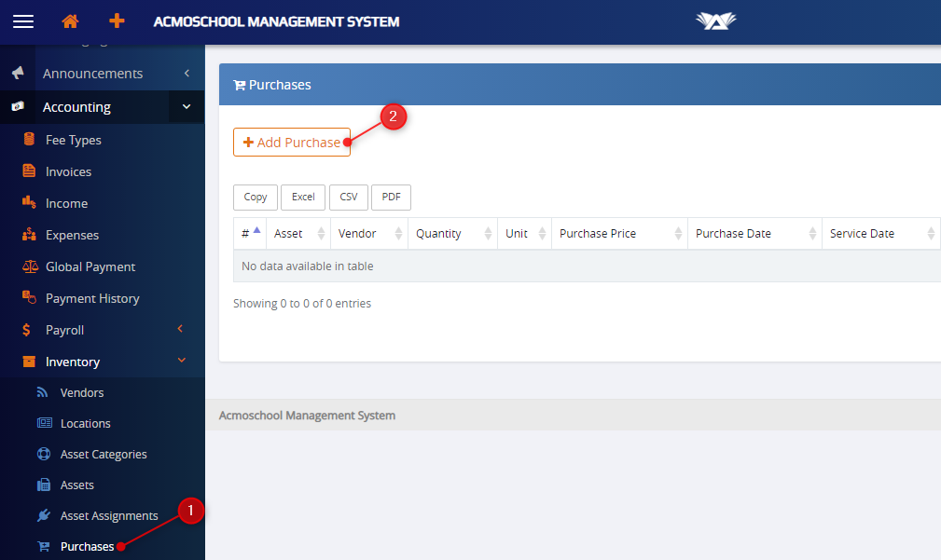Click the hamburger menu icon
Viewport: 941px width, 560px height.
pyautogui.click(x=22, y=21)
